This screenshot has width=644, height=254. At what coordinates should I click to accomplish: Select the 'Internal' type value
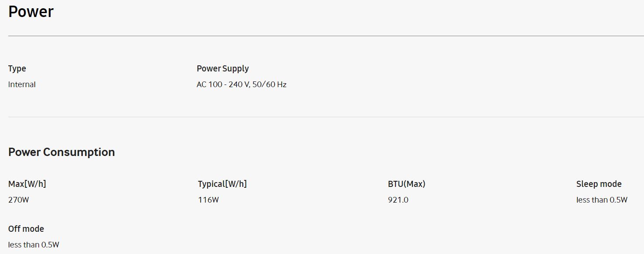click(22, 85)
